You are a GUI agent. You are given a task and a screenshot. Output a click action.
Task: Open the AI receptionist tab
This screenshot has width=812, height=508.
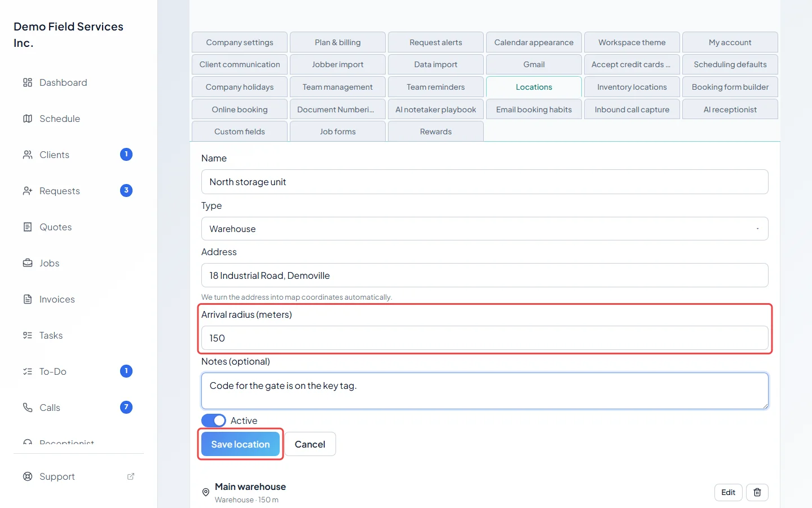(x=730, y=110)
